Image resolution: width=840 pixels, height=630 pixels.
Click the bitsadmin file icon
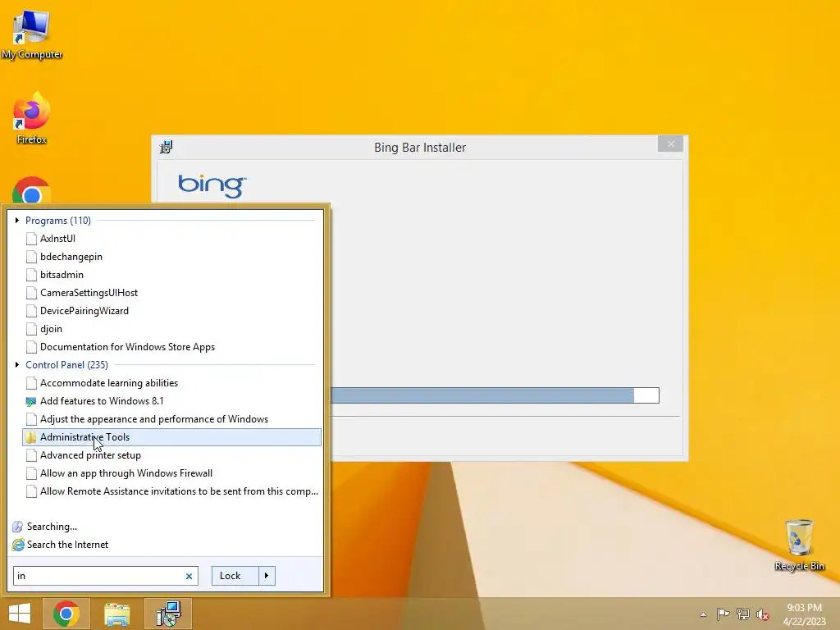(x=31, y=275)
